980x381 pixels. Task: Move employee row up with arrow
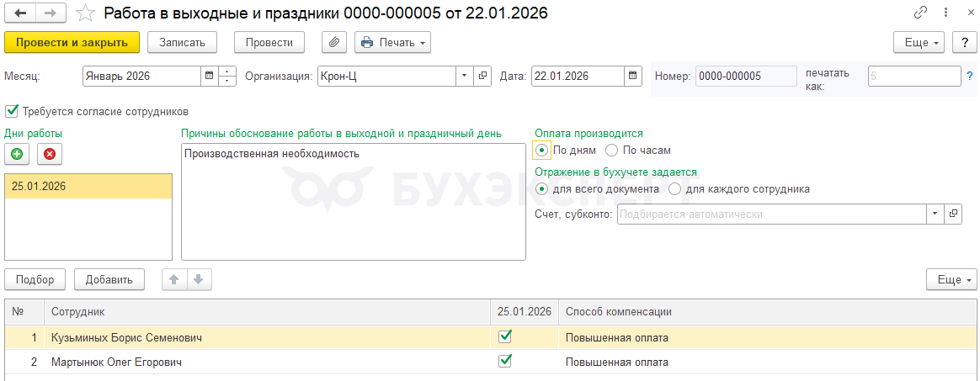click(174, 280)
